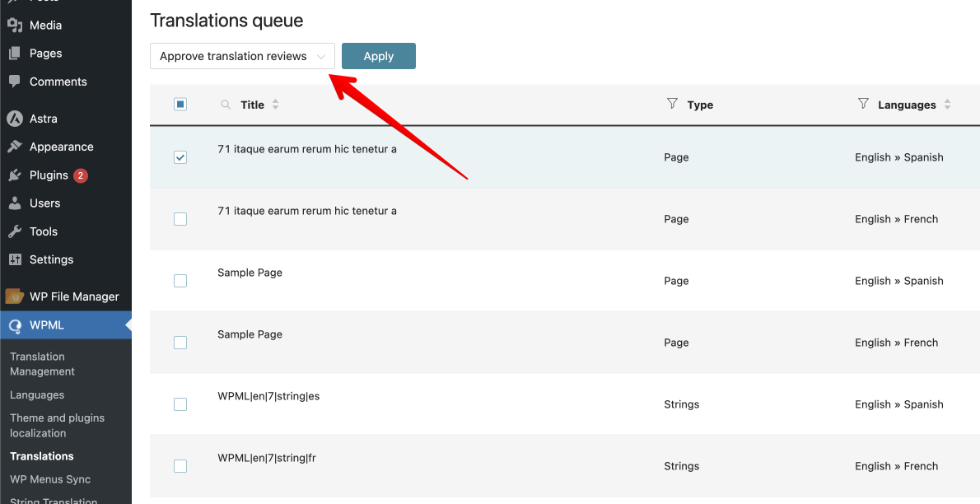
Task: Click the Plugins plug icon in sidebar
Action: [15, 175]
